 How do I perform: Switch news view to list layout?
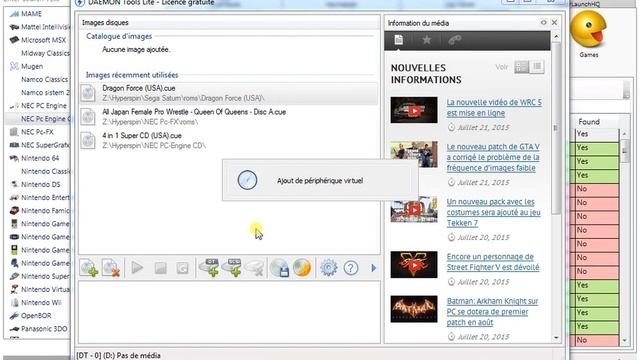[537, 67]
